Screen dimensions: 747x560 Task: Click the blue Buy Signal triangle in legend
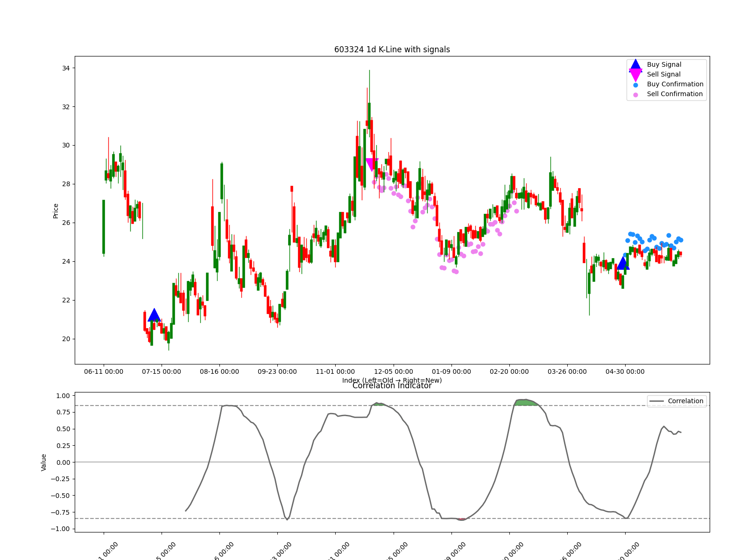coord(635,65)
